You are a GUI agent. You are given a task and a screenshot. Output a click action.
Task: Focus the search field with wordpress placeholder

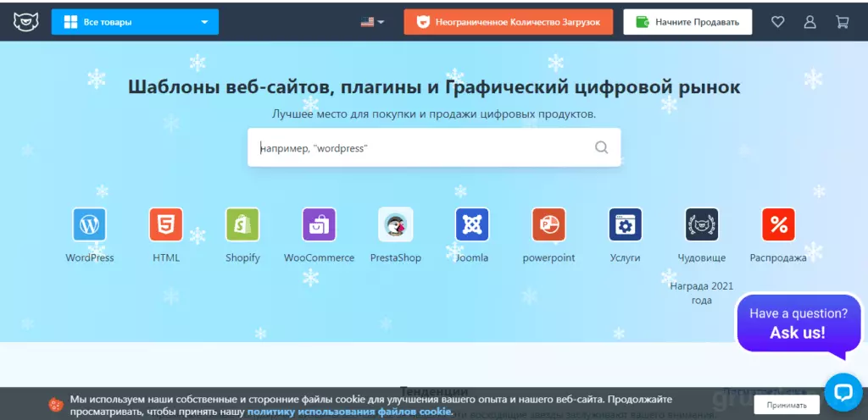point(434,147)
